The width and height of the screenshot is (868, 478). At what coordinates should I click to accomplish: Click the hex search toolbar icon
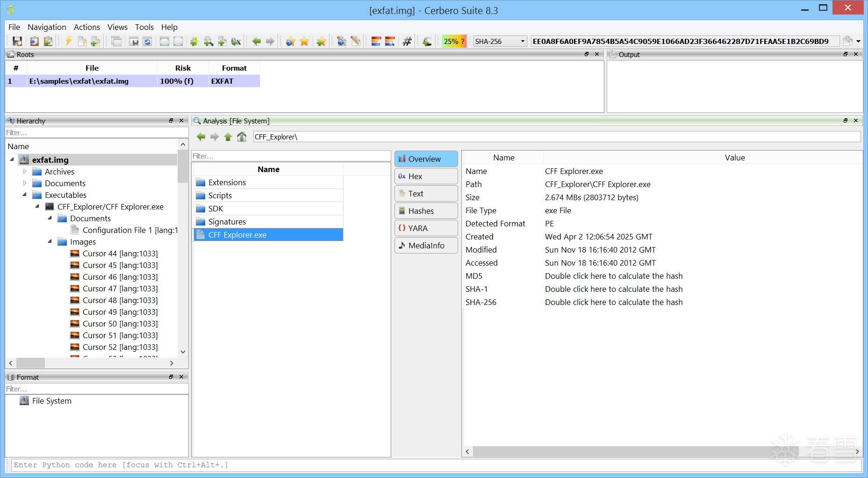(x=236, y=41)
